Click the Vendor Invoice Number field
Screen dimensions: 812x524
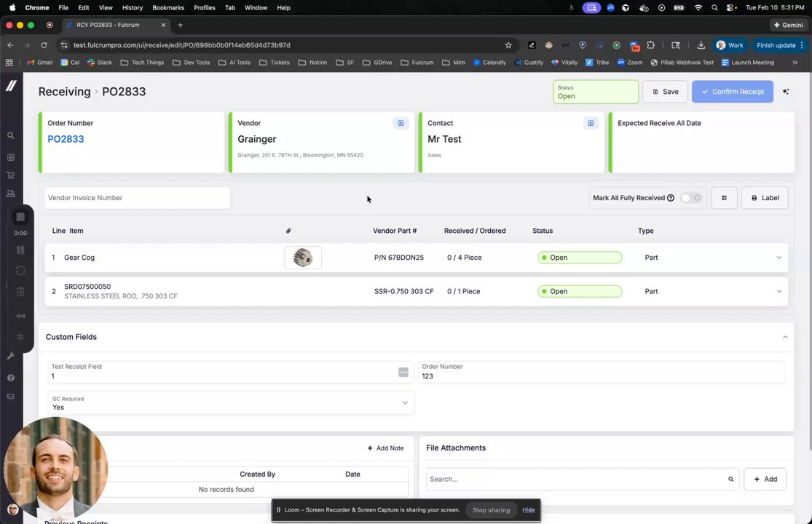137,198
